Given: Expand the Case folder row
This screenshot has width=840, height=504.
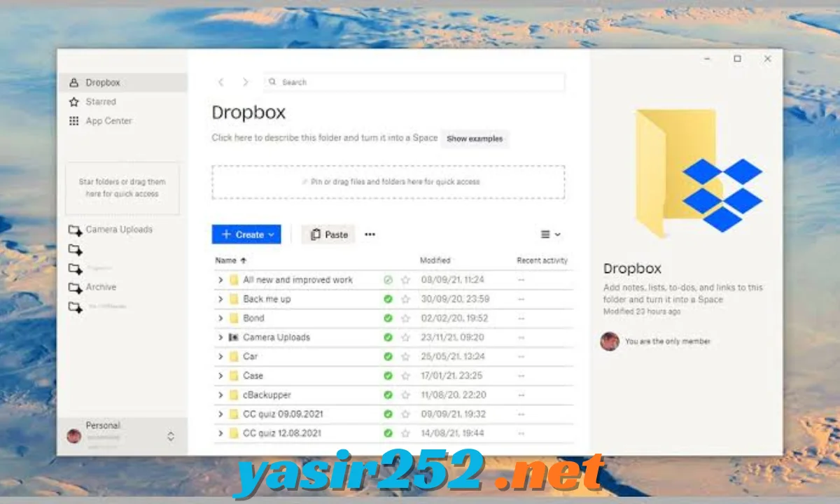Looking at the screenshot, I should pos(220,376).
